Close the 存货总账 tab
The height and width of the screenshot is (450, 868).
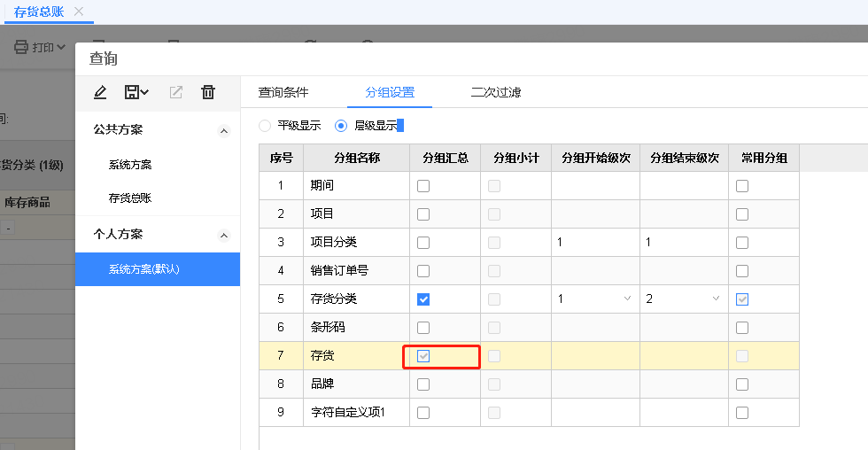[x=79, y=11]
